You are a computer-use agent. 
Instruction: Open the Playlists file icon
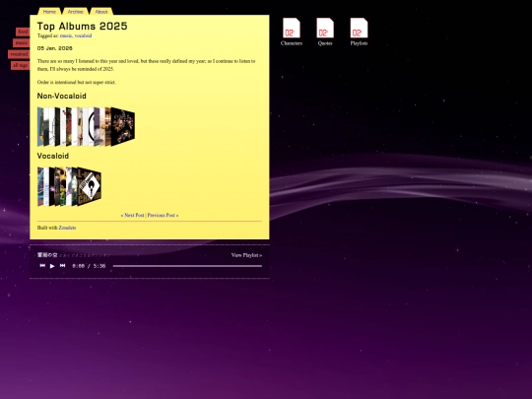tap(359, 32)
